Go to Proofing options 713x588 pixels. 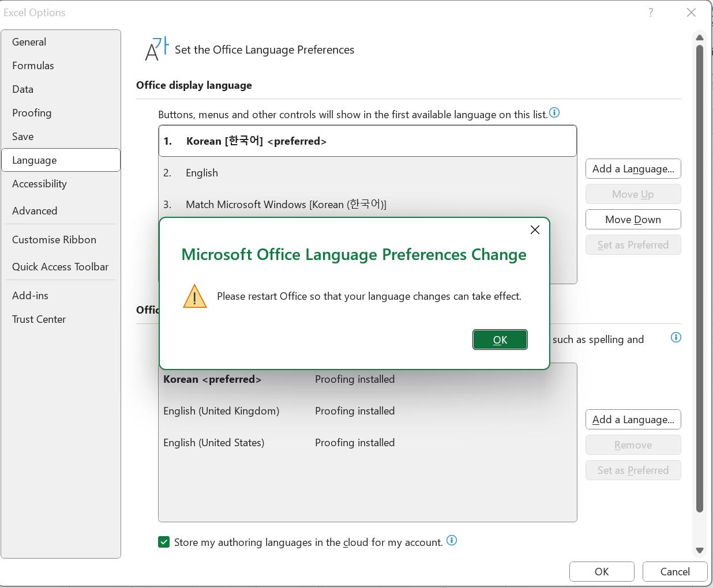coord(61,113)
